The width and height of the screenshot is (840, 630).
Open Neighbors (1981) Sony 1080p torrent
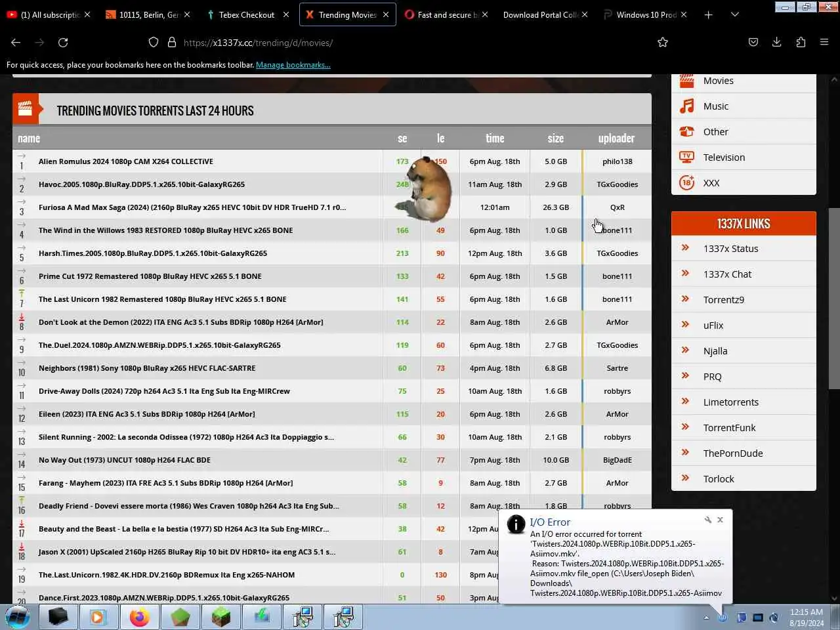(x=147, y=368)
